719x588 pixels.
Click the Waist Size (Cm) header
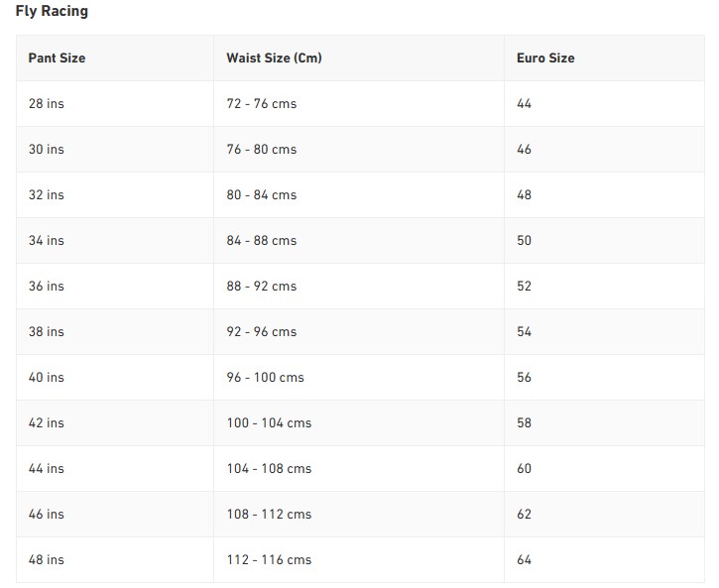(x=274, y=59)
